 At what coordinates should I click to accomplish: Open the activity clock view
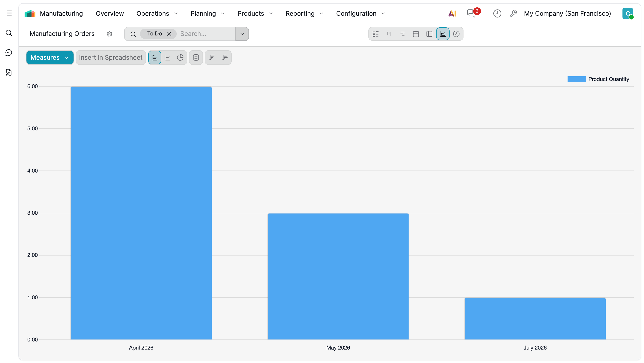pyautogui.click(x=456, y=34)
